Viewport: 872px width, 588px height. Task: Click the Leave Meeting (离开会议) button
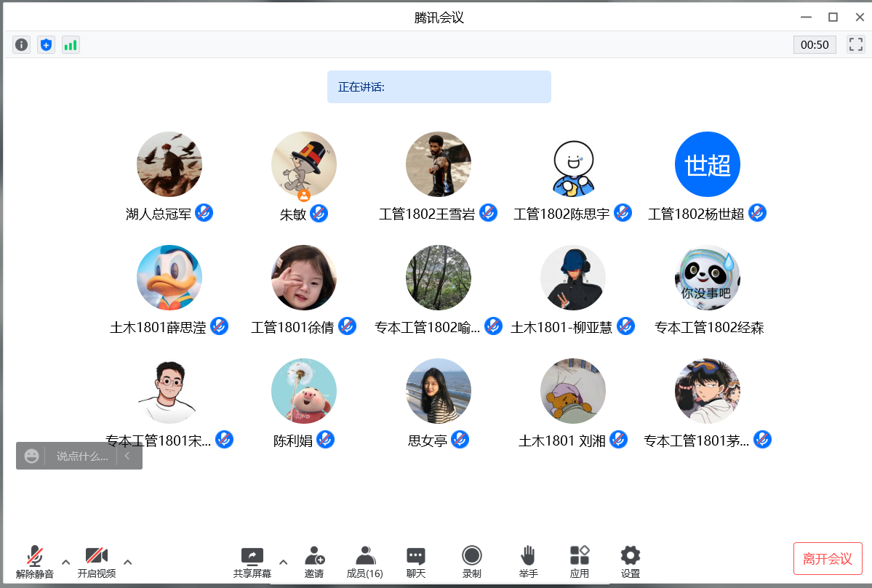828,559
